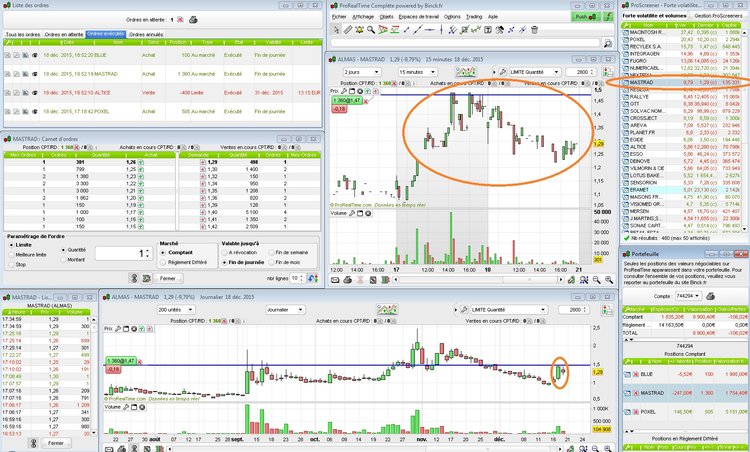Viewport: 750px width, 452px height.
Task: Click the instrument search magnifier button
Action: [x=607, y=43]
